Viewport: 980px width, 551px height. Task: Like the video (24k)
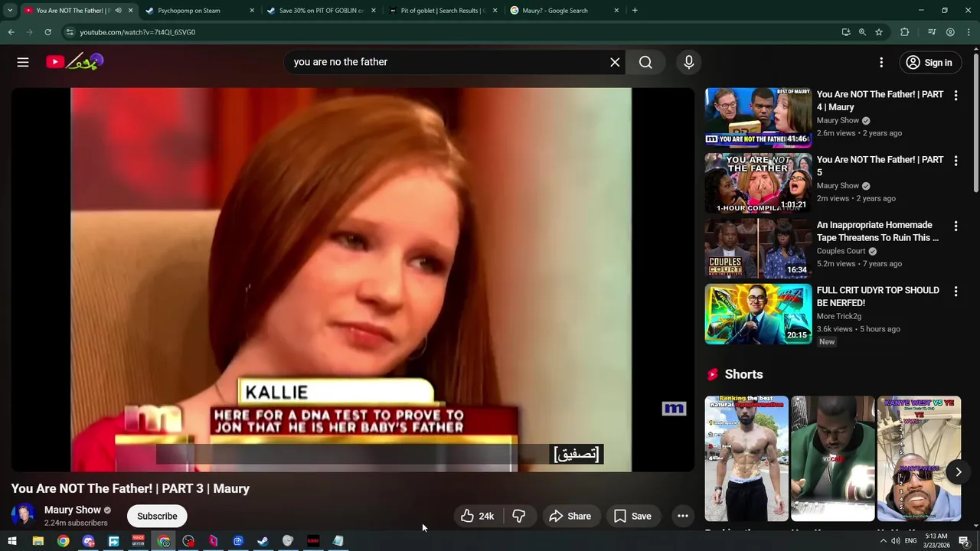pyautogui.click(x=477, y=516)
